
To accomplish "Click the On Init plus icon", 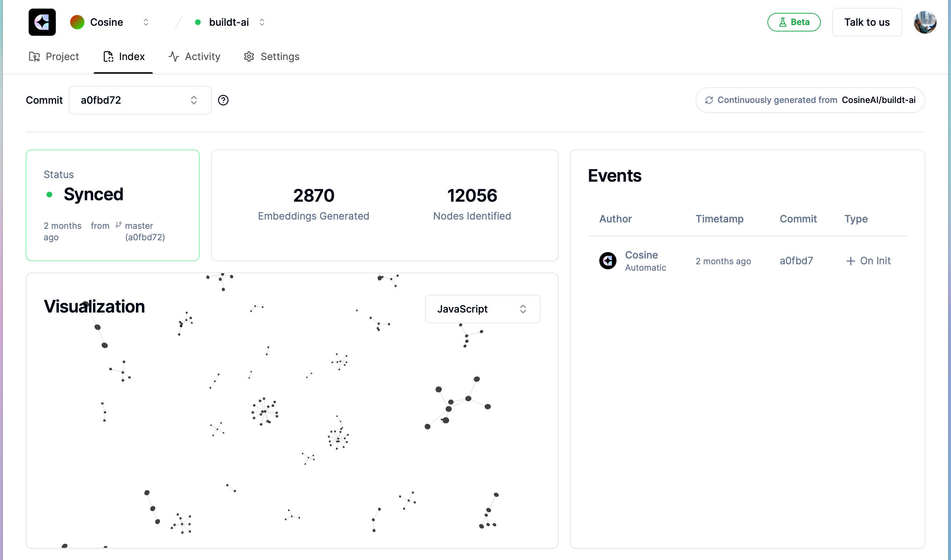I will 850,261.
